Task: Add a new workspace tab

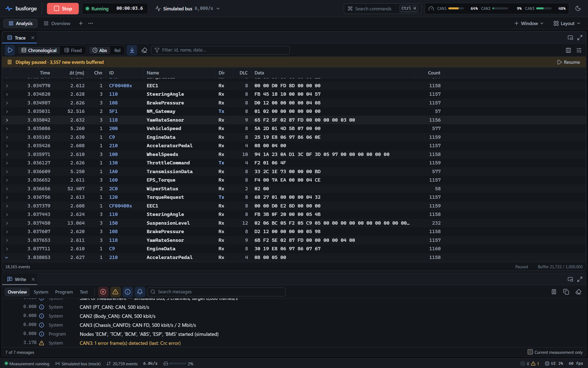Action: [x=81, y=23]
